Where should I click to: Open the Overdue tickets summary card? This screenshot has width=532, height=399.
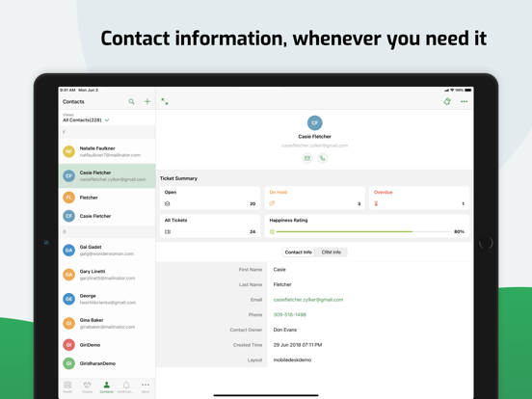coord(419,198)
